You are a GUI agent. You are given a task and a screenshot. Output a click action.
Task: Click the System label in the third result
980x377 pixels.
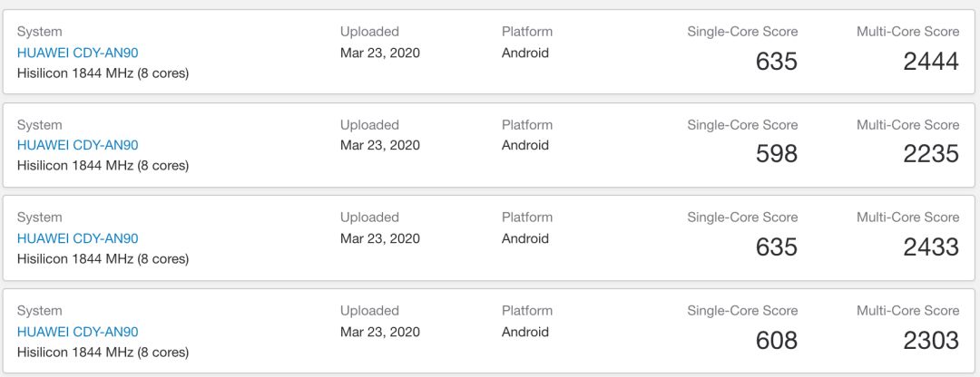pyautogui.click(x=40, y=217)
